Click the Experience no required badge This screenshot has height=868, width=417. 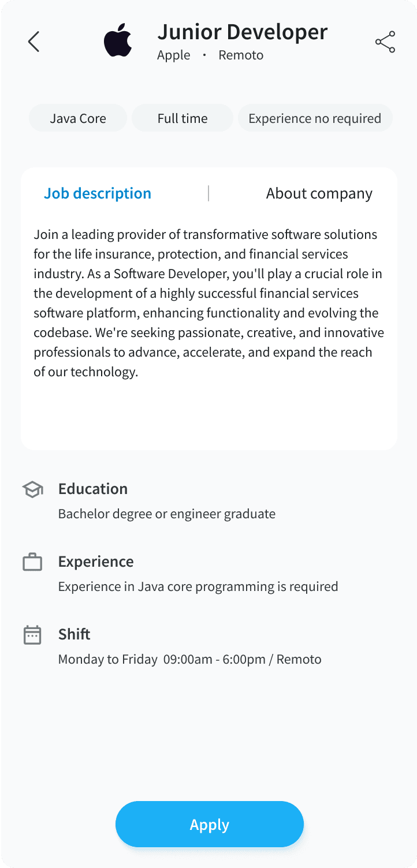point(315,118)
